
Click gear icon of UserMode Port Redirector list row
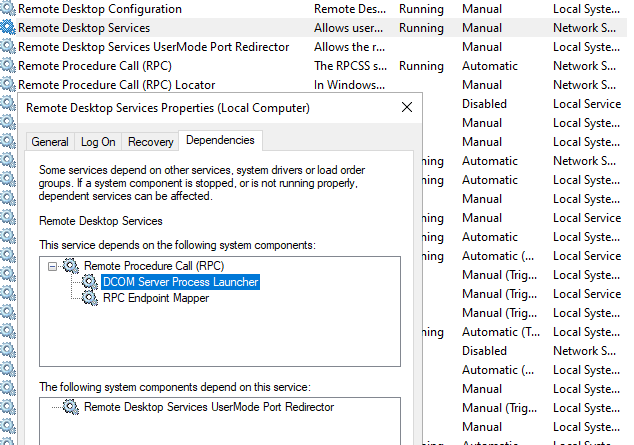pos(8,46)
